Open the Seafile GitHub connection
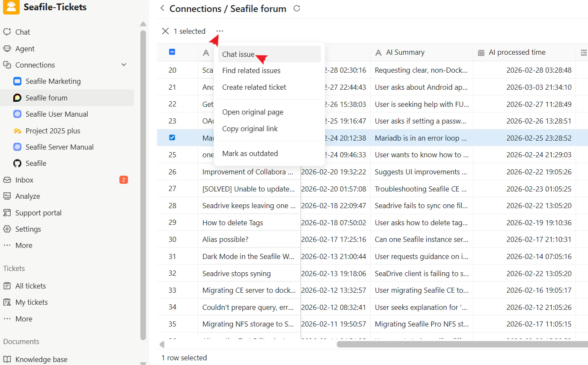The image size is (588, 365). (36, 163)
